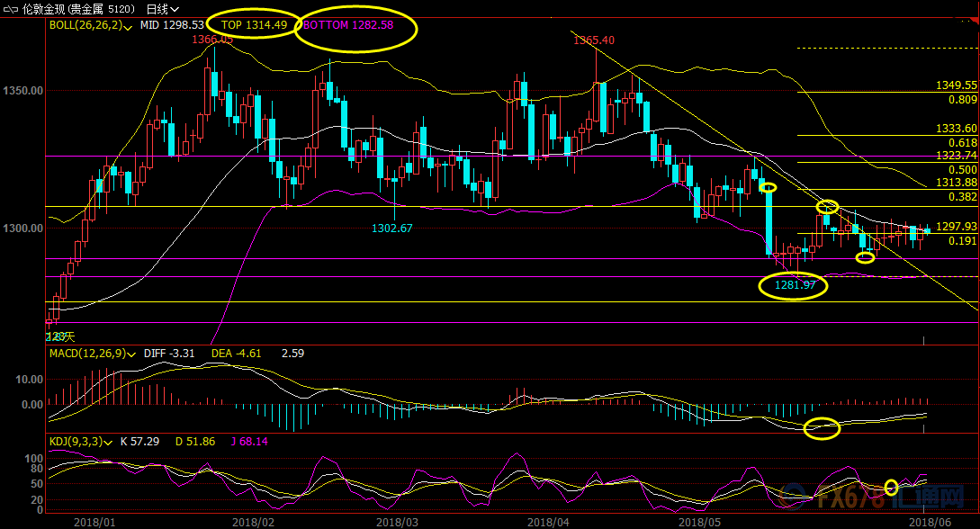Click the 1365.40 peak price label

pyautogui.click(x=594, y=40)
